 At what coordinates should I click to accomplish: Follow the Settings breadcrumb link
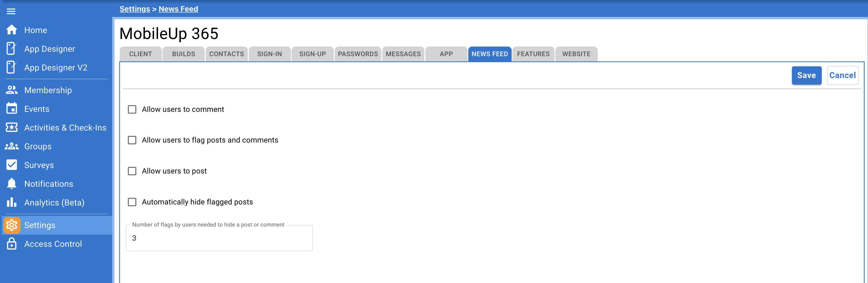coord(135,8)
